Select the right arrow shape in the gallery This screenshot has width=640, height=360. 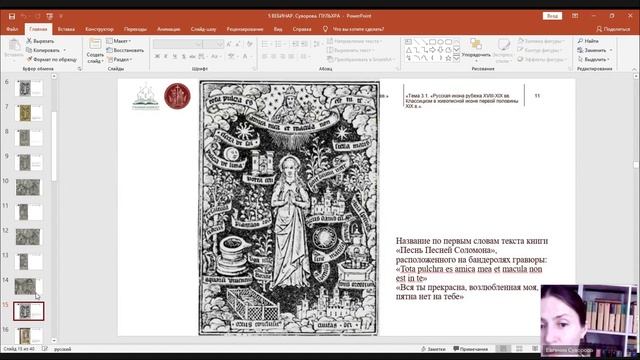coord(432,50)
